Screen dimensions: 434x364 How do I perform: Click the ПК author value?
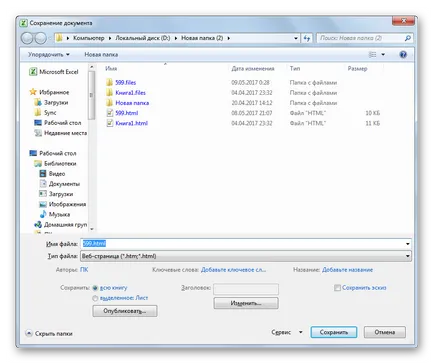pos(84,270)
